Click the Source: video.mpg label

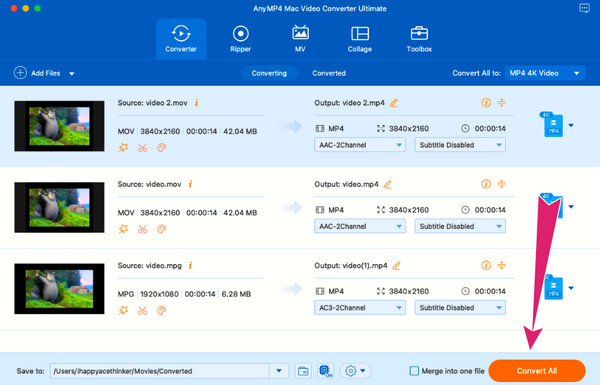click(x=150, y=266)
